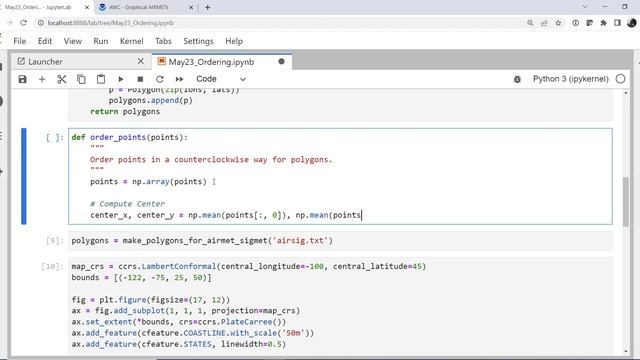Click the 'points = np.array(points)' line

pyautogui.click(x=149, y=182)
